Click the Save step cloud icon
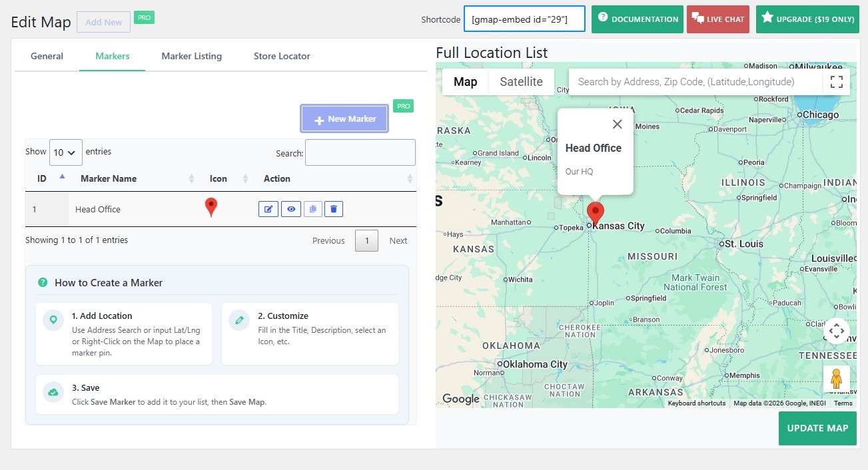This screenshot has height=470, width=868. (x=53, y=392)
